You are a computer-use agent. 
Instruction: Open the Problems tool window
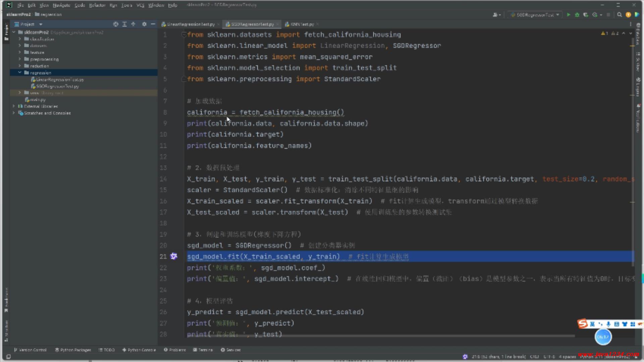point(175,350)
